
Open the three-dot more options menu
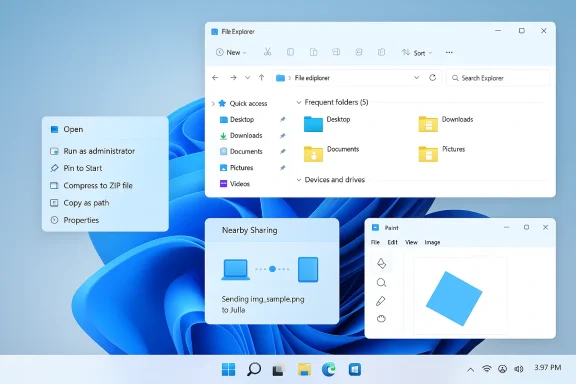pyautogui.click(x=449, y=53)
